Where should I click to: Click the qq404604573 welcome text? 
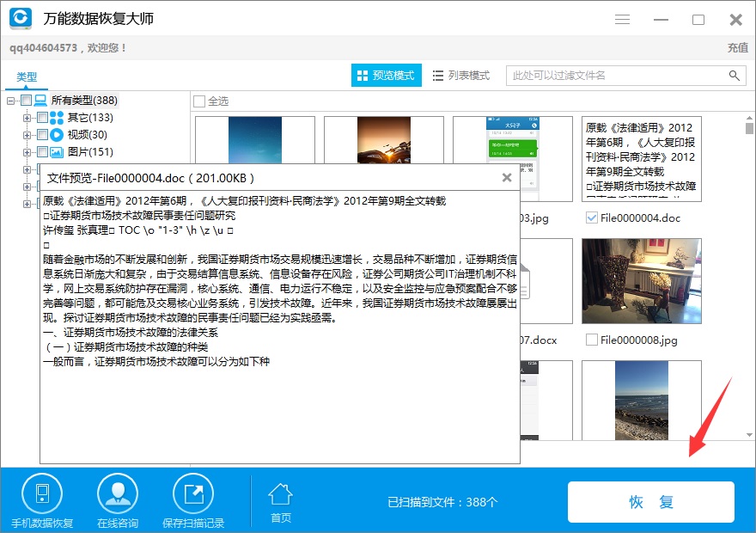click(x=68, y=48)
